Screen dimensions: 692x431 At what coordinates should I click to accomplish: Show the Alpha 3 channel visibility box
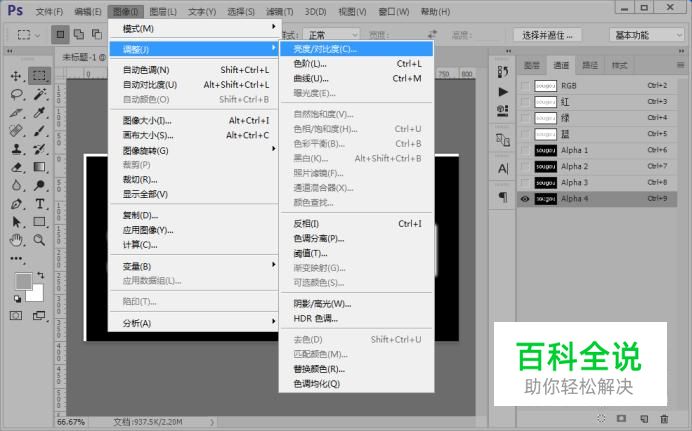pyautogui.click(x=525, y=183)
